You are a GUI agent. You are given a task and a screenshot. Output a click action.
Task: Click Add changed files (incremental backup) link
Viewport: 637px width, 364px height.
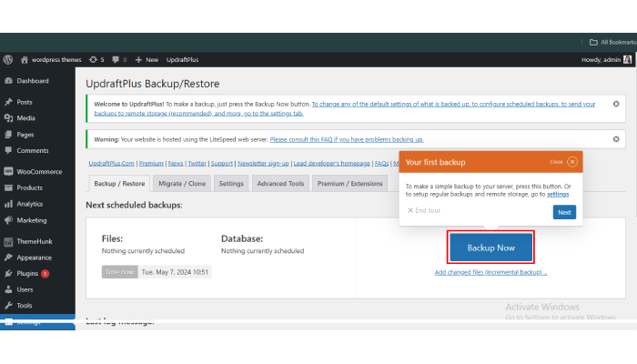click(490, 272)
